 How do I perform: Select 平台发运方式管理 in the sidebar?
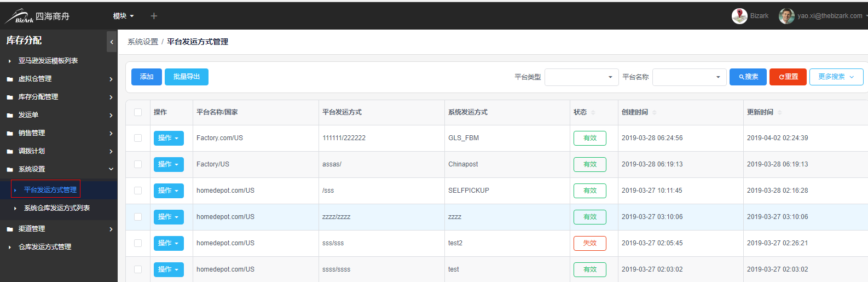[50, 189]
